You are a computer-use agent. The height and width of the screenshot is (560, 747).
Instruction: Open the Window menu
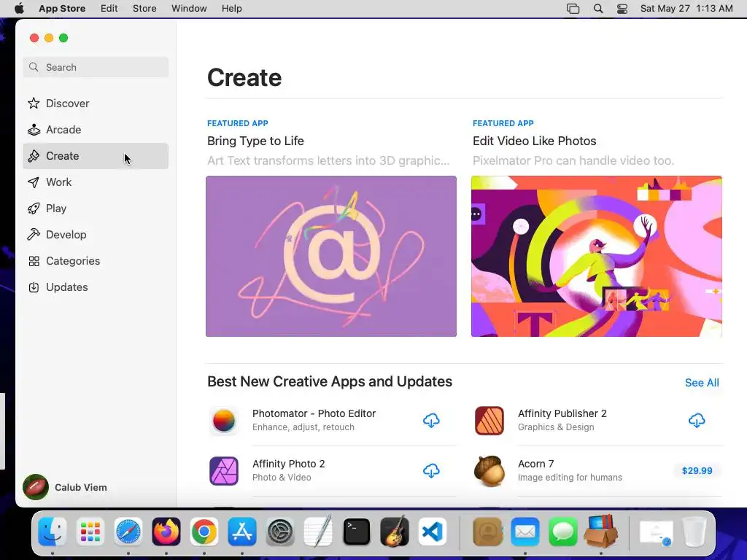(189, 9)
